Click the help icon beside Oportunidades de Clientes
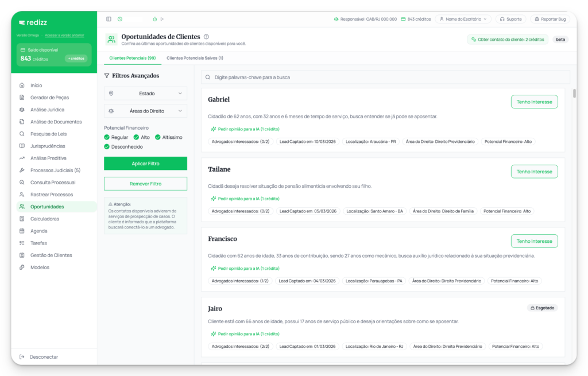588x376 pixels. (206, 37)
